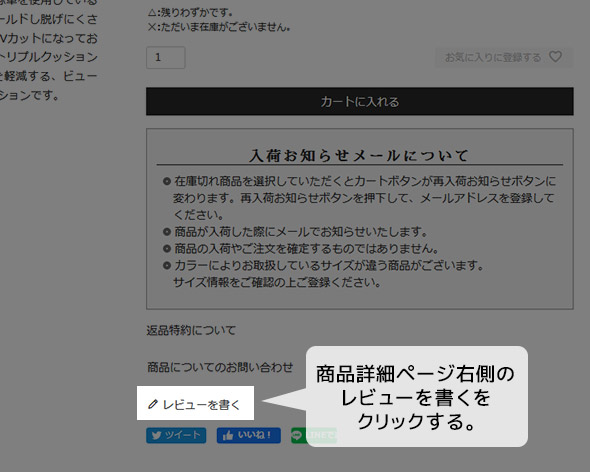Viewport: 590px width, 472px height.
Task: Click the カートに入れる button
Action: click(360, 102)
